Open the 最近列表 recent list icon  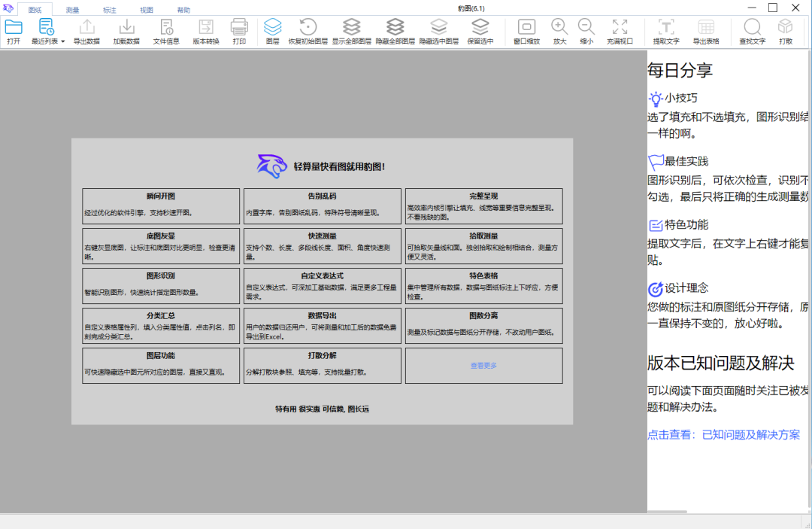(45, 32)
